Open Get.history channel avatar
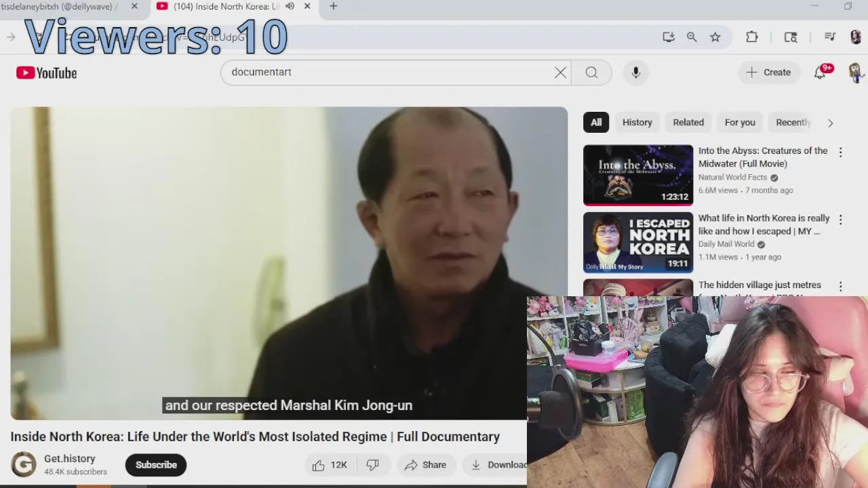Viewport: 868px width, 488px height. tap(24, 465)
